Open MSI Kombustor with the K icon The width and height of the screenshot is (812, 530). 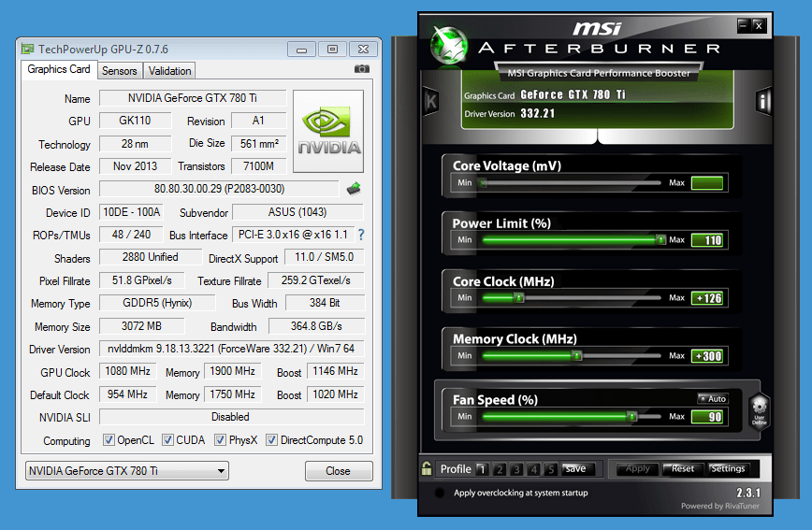click(430, 101)
